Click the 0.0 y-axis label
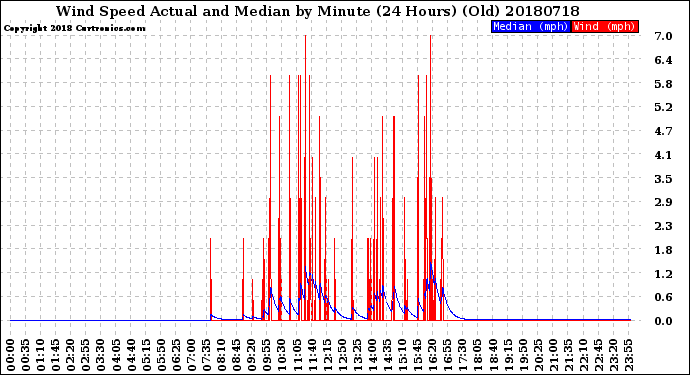 click(663, 321)
